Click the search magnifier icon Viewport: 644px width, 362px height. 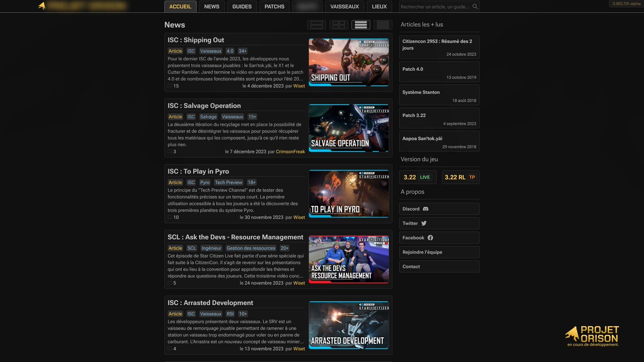pos(475,7)
